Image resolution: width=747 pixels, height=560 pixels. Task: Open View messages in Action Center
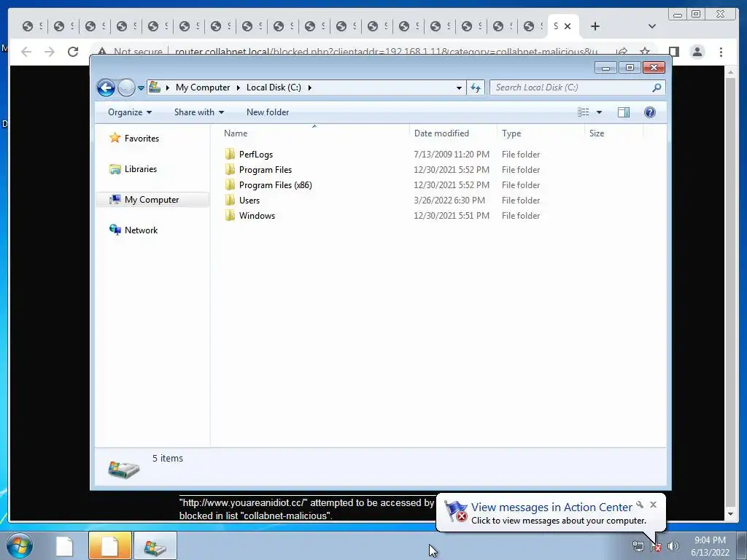point(551,507)
